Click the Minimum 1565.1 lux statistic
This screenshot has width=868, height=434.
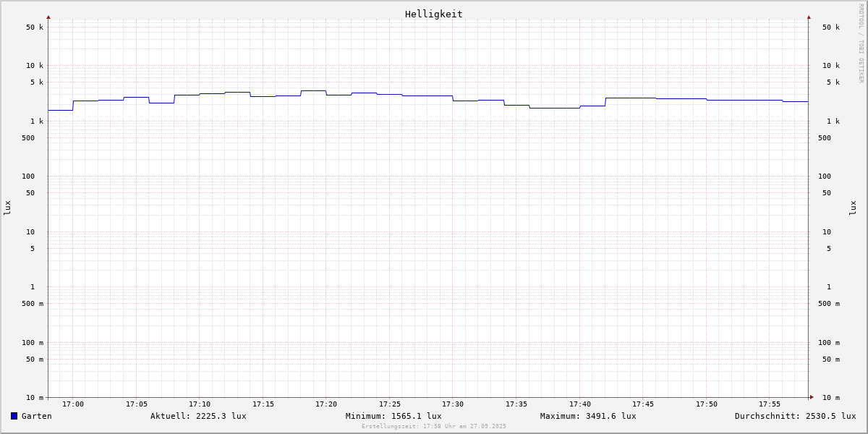click(393, 416)
